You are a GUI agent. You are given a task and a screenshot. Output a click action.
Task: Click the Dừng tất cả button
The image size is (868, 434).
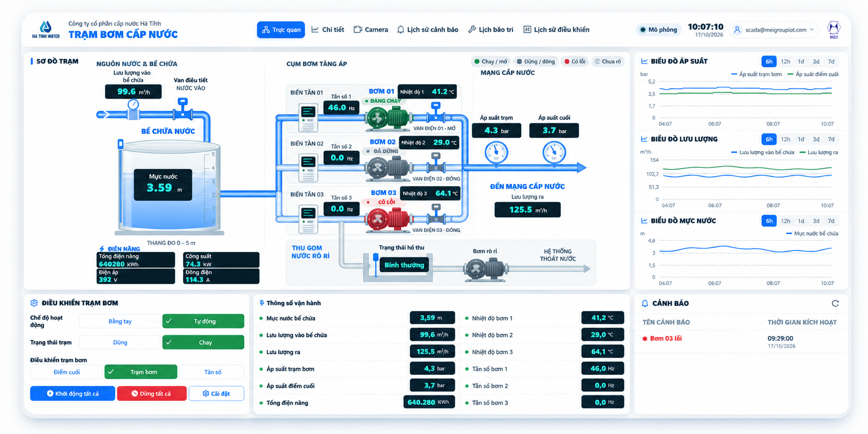click(x=152, y=393)
